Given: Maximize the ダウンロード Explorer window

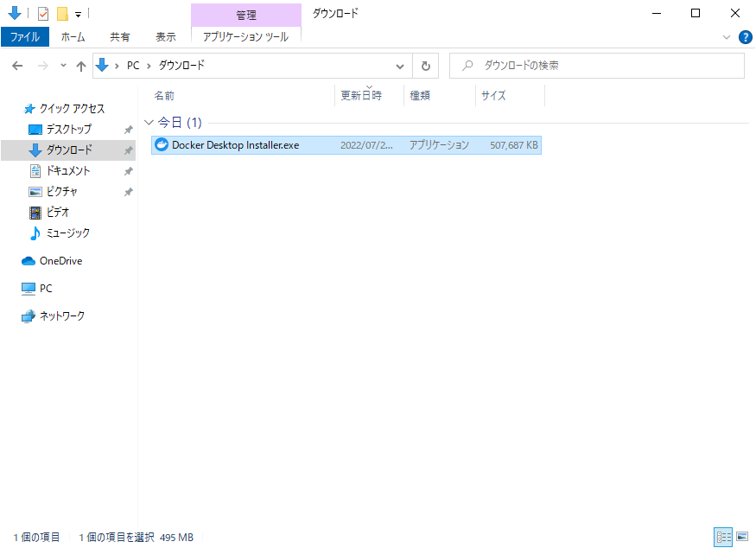Looking at the screenshot, I should 696,13.
